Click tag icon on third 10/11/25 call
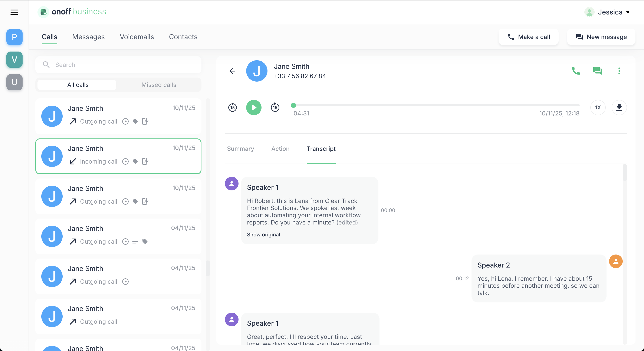Viewport: 644px width, 351px height. click(135, 201)
